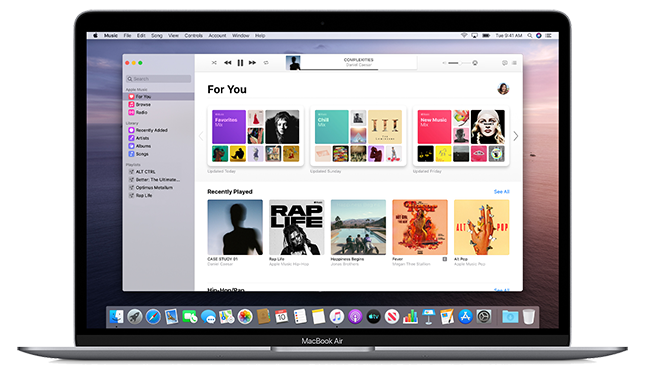Open Launchpad from the Dock

point(135,317)
